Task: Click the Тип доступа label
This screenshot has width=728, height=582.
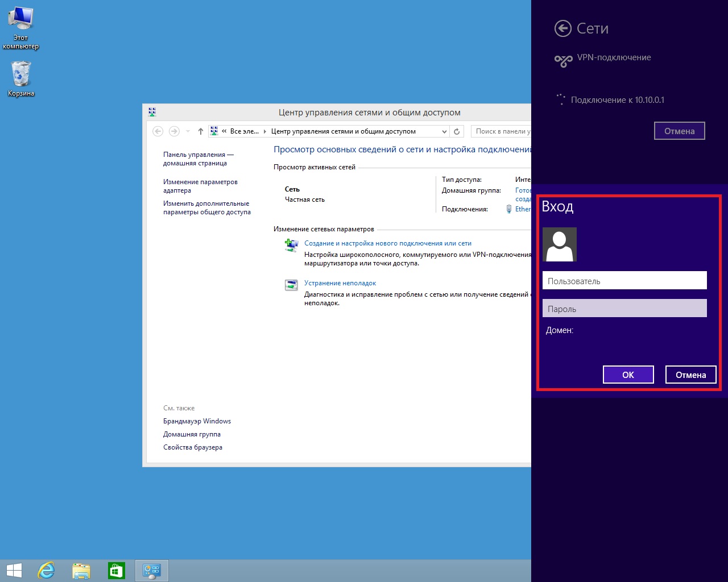Action: pos(462,180)
